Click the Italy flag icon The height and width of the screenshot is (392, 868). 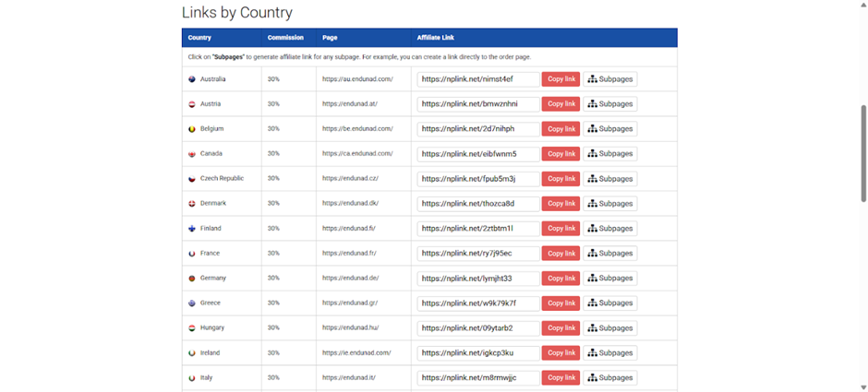(192, 378)
